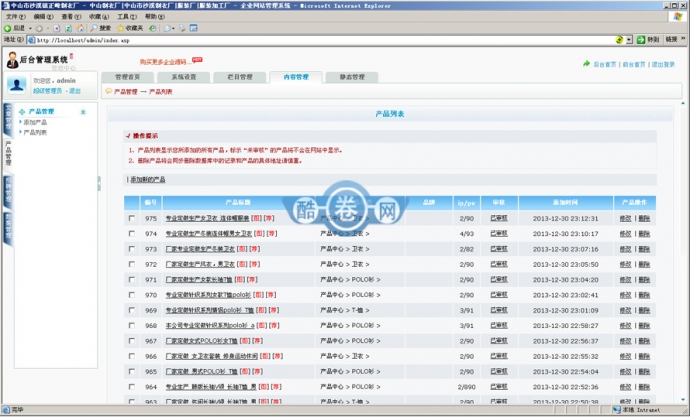Viewport: 690px width, 417px height.
Task: Click 已审核 status for product 972
Action: 499,264
